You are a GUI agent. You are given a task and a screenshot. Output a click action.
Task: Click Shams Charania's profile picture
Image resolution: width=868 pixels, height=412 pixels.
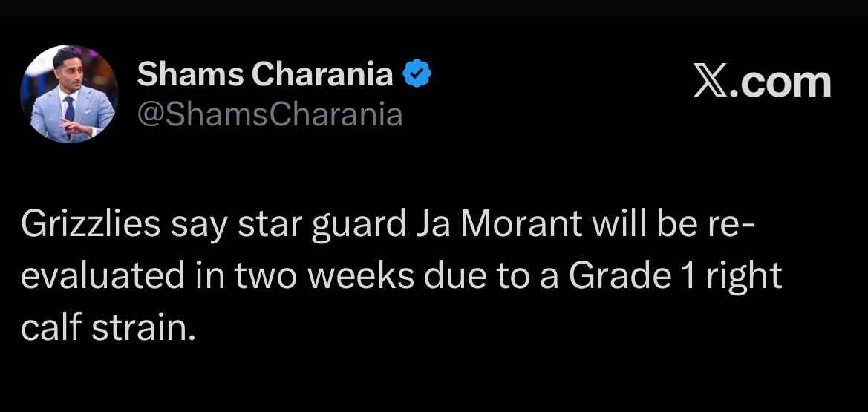[x=69, y=94]
